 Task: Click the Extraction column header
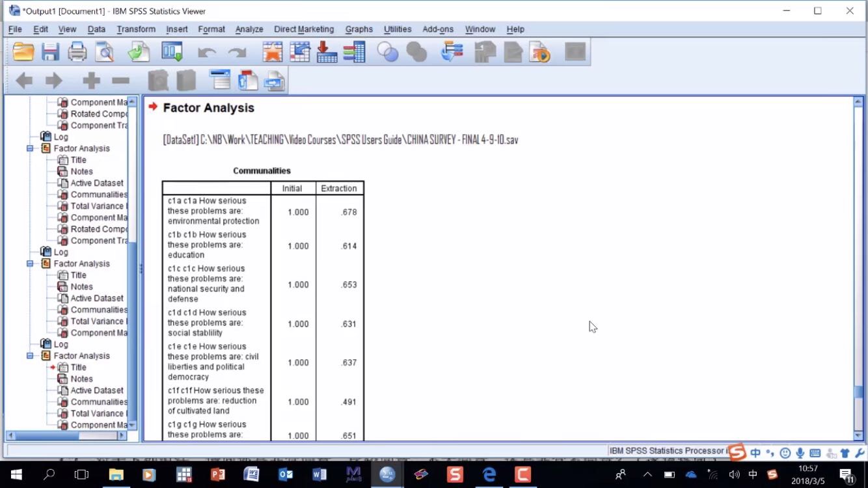point(339,189)
